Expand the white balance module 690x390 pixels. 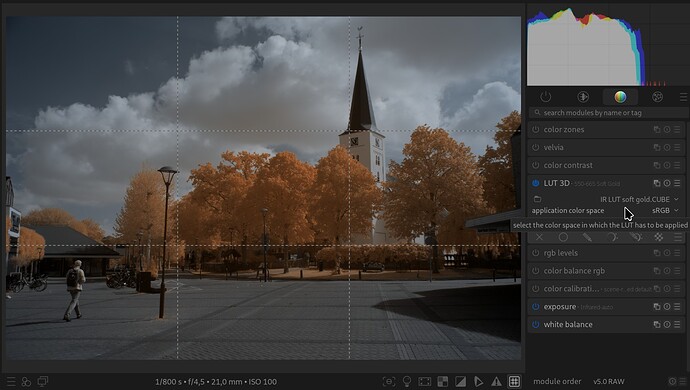tap(568, 324)
